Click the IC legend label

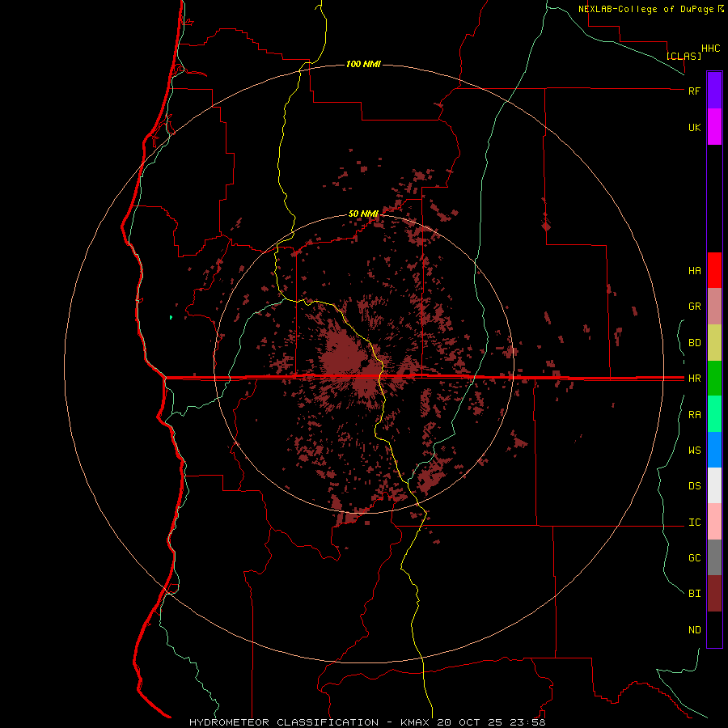coord(694,523)
